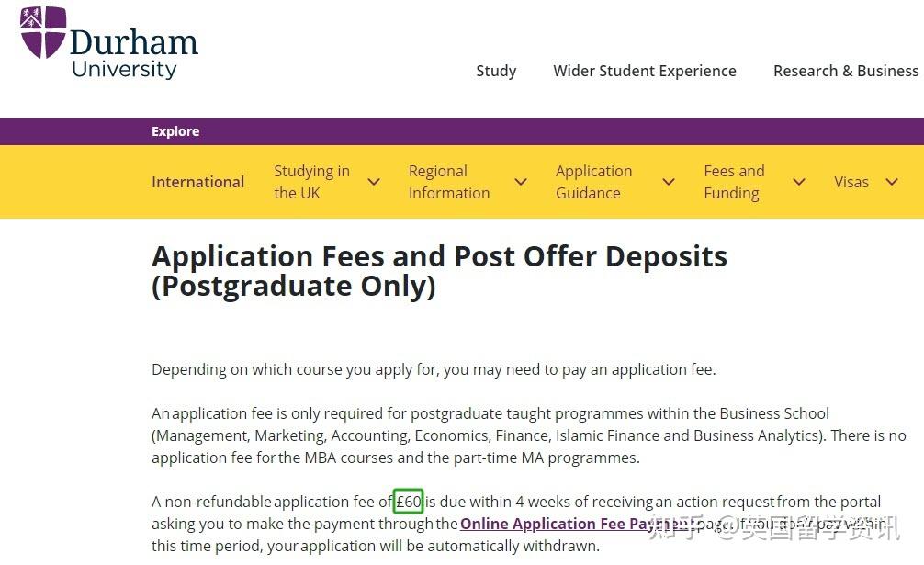Click the Application Guidance nav link
The image size is (924, 565).
(593, 182)
